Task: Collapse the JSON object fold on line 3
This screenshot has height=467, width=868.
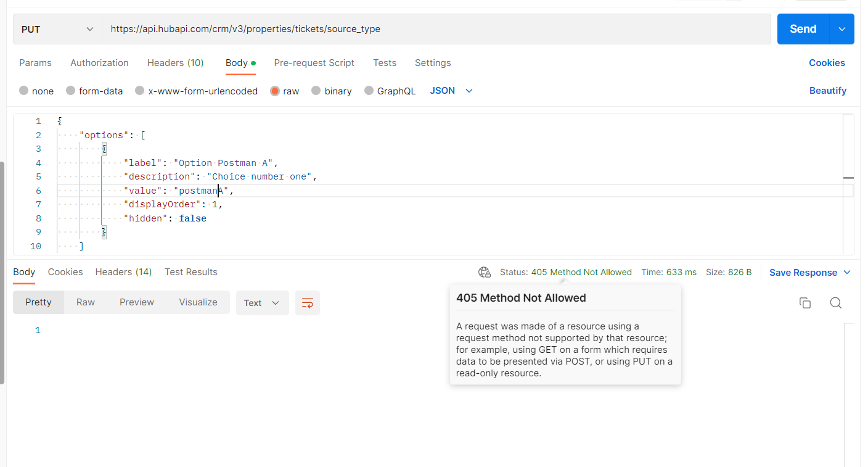Action: point(104,148)
